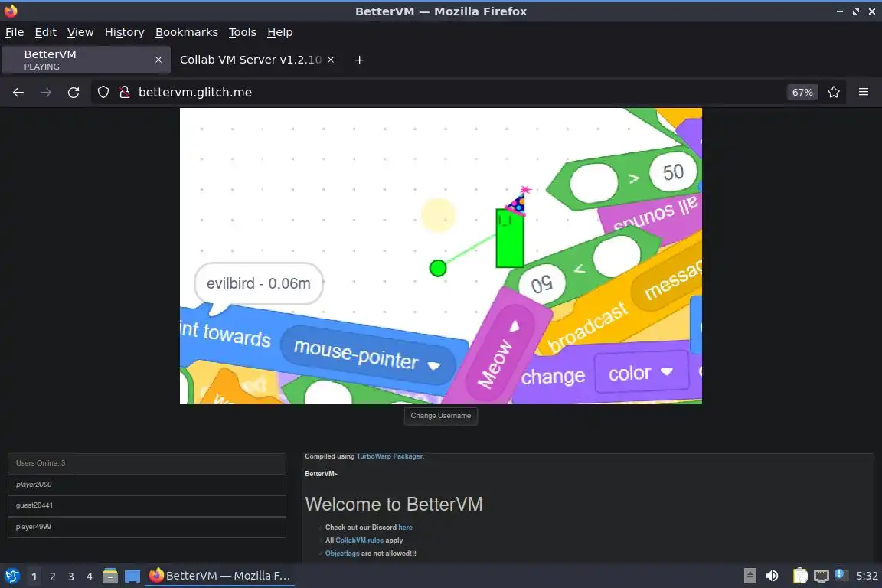Image resolution: width=882 pixels, height=588 pixels.
Task: Open the History menu
Action: tap(124, 32)
